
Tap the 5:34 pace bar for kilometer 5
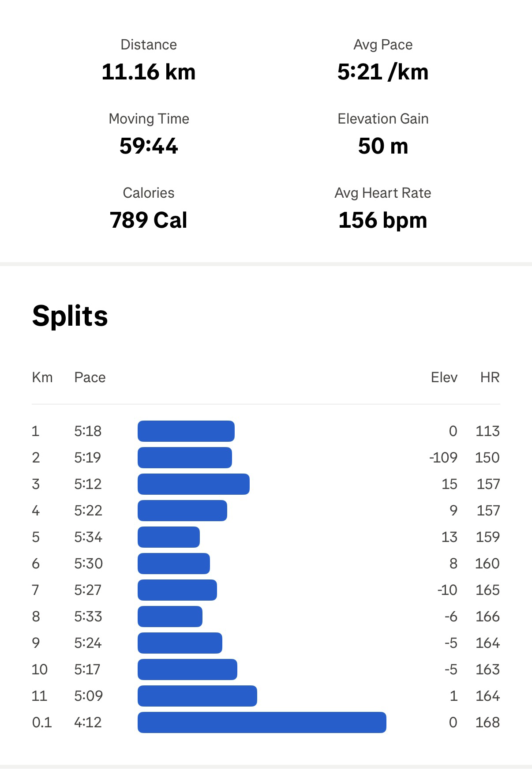click(x=169, y=537)
